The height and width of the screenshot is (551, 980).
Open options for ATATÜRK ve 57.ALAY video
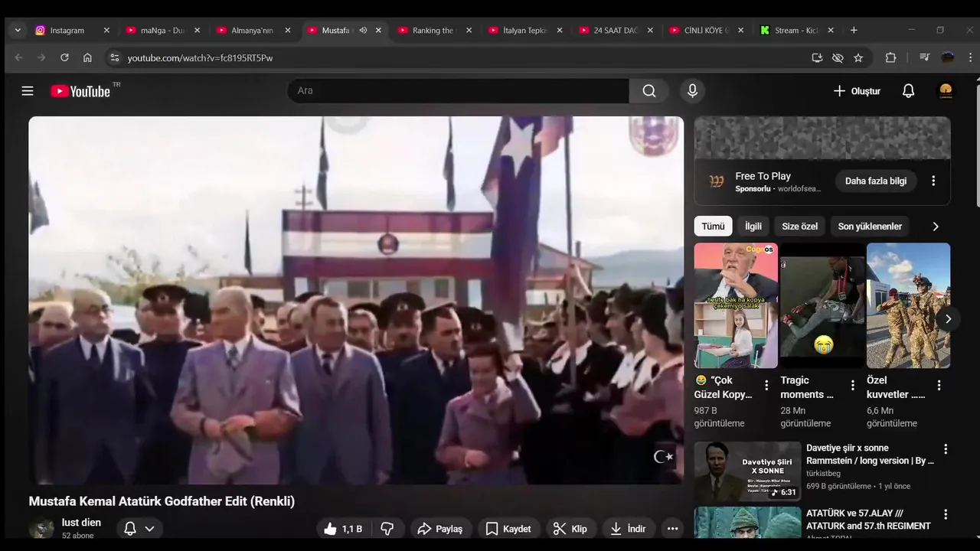pos(946,515)
